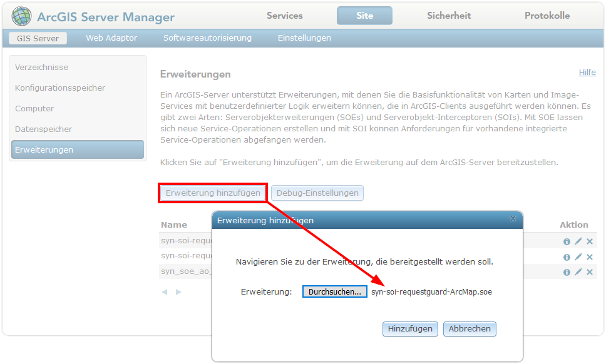
Task: Switch to the Services tab
Action: coord(285,16)
